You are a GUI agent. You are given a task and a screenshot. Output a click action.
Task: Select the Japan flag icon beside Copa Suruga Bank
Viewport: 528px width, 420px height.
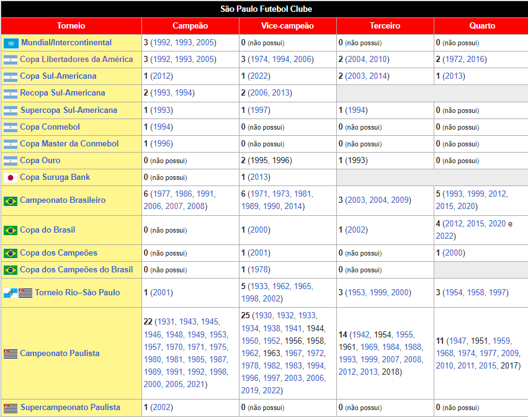click(10, 177)
